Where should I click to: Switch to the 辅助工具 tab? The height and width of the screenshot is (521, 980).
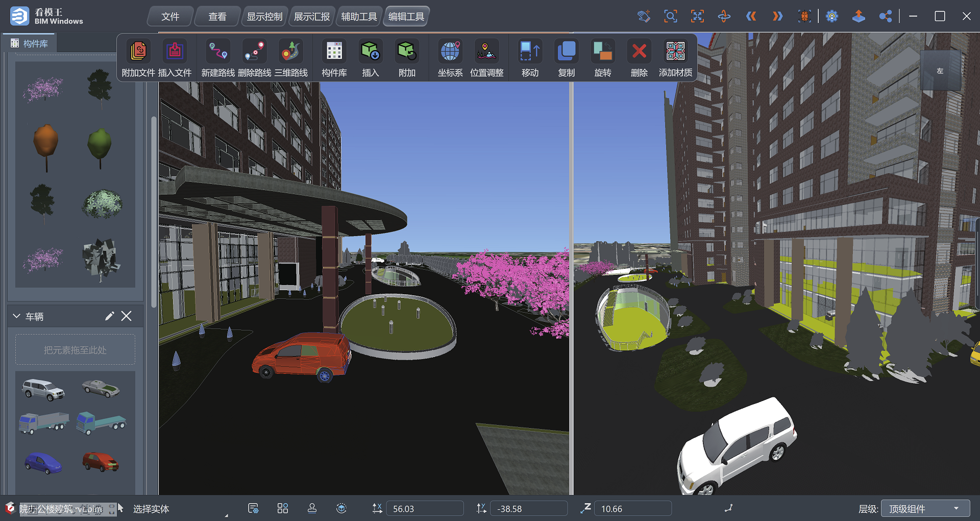click(x=359, y=17)
